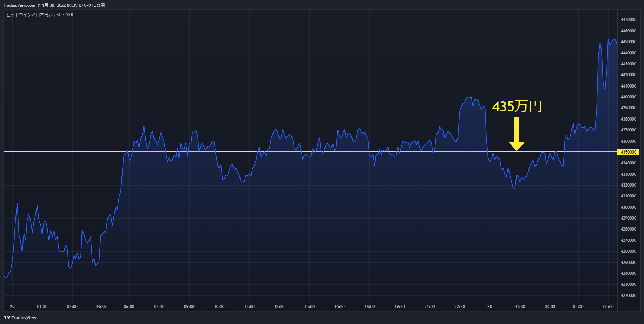Click the 30 date label on time axis
Screen dimensions: 644x324
pyautogui.click(x=490, y=307)
